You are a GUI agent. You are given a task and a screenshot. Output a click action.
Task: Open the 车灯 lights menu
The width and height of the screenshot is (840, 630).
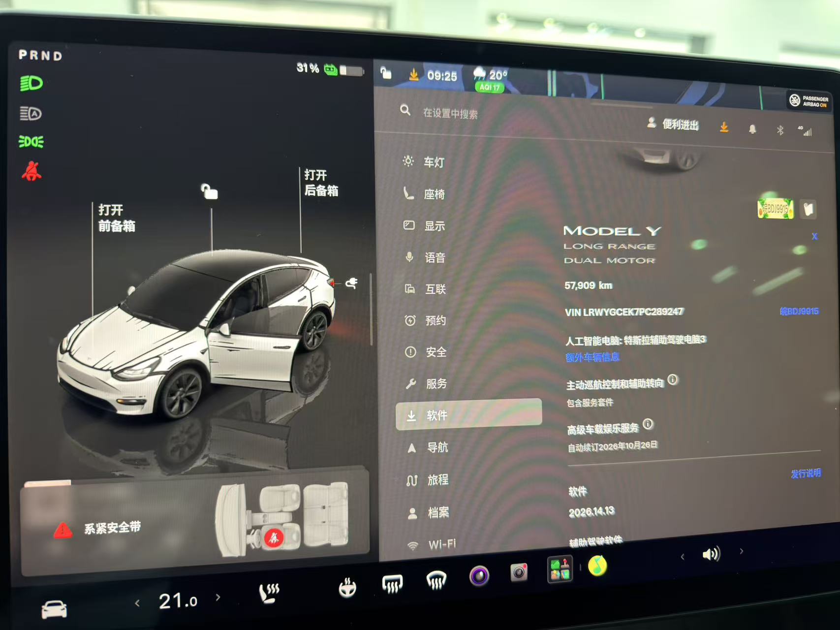pos(423,162)
